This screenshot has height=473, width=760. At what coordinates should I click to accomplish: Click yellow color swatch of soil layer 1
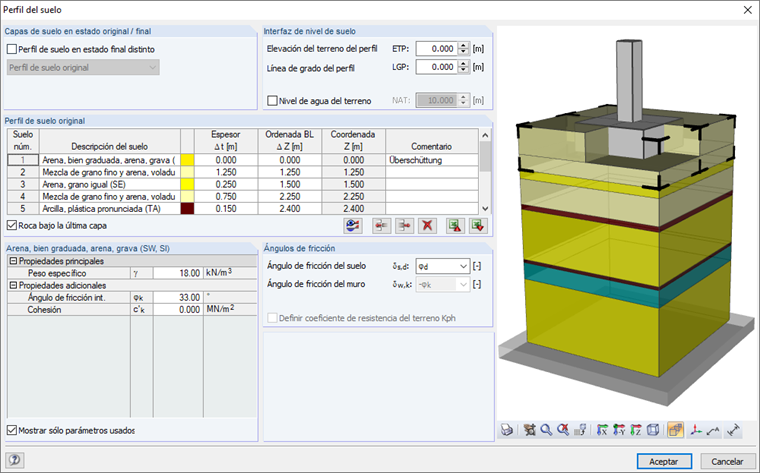pyautogui.click(x=187, y=160)
